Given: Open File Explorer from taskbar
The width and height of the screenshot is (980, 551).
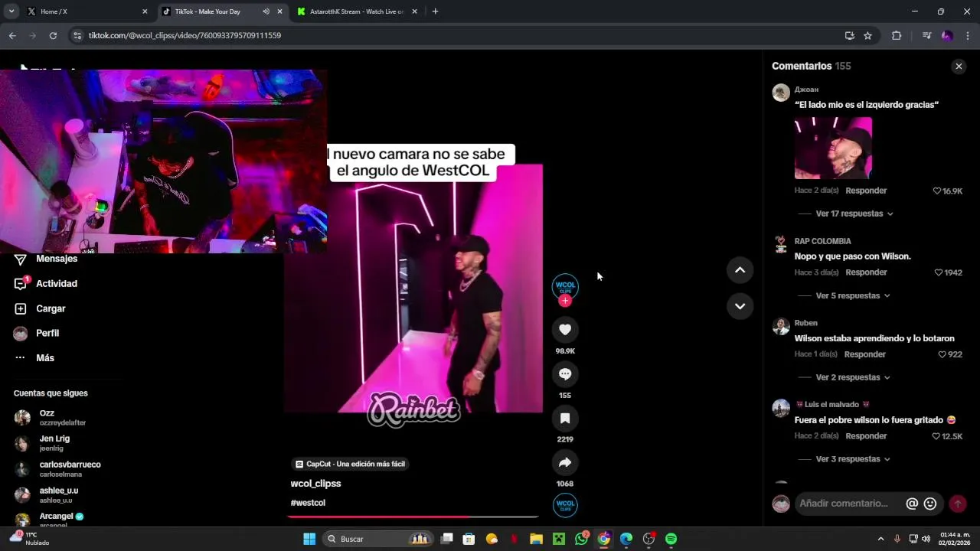Looking at the screenshot, I should 536,539.
